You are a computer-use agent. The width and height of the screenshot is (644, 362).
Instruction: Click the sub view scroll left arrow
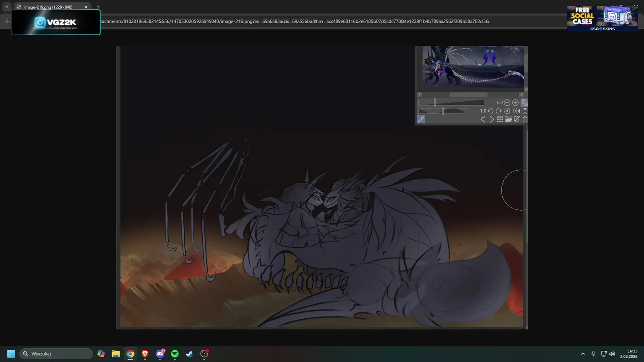click(420, 94)
